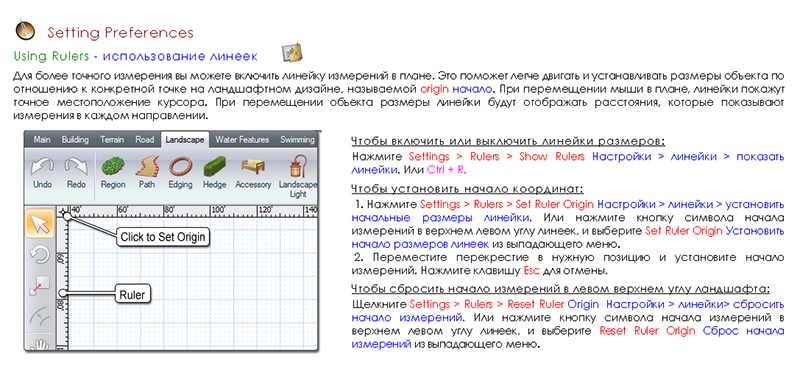The image size is (800, 380).
Task: Open the ruler origin button at corner
Action: coord(63,210)
